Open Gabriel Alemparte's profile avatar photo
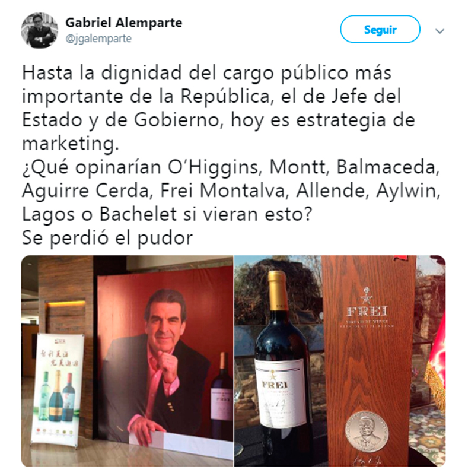Image resolution: width=465 pixels, height=476 pixels. coord(39,30)
